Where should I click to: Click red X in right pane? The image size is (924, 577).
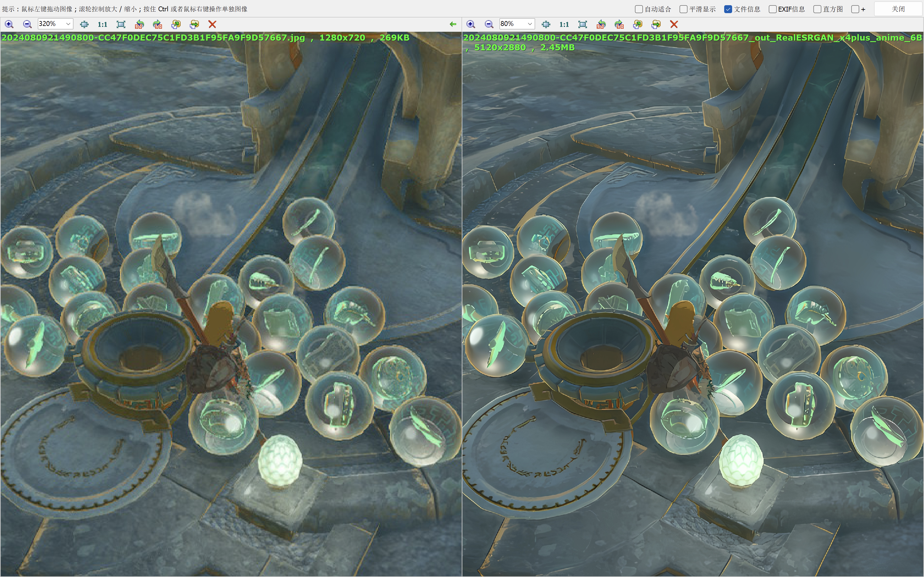[x=674, y=24]
